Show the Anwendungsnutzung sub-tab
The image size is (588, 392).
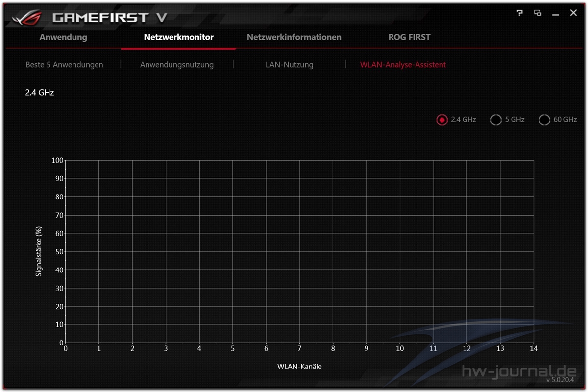pos(177,64)
